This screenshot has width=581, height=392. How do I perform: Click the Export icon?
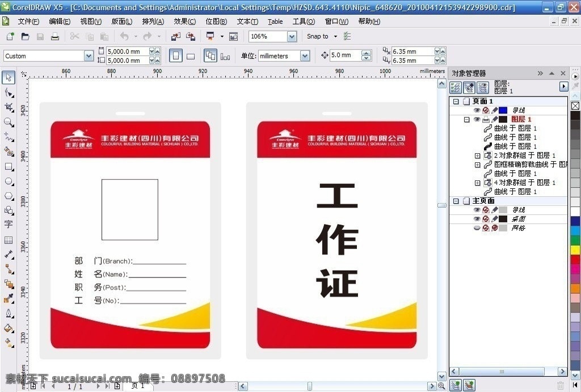(191, 36)
